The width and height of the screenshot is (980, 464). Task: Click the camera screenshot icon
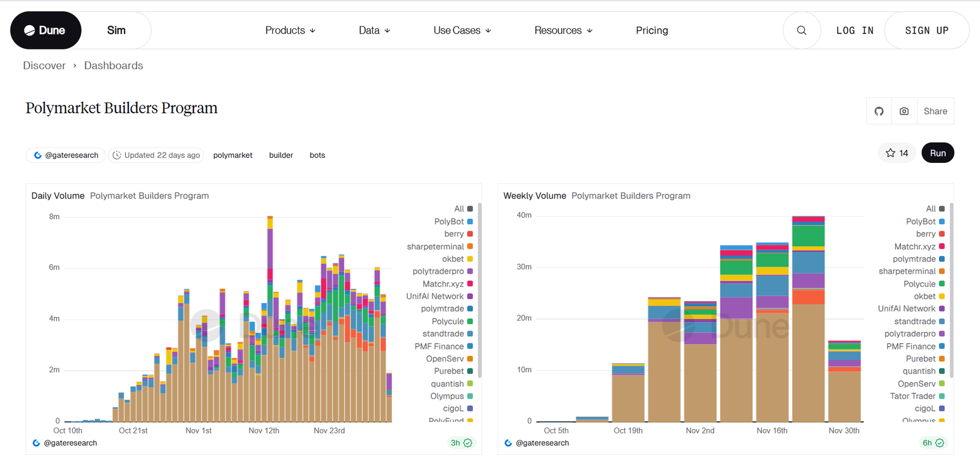click(x=904, y=111)
